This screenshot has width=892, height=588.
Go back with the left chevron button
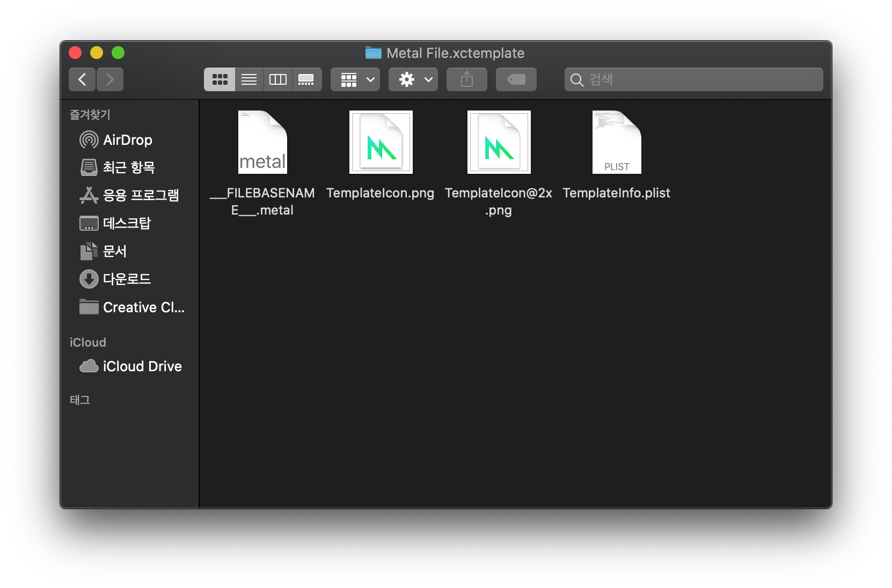tap(82, 79)
